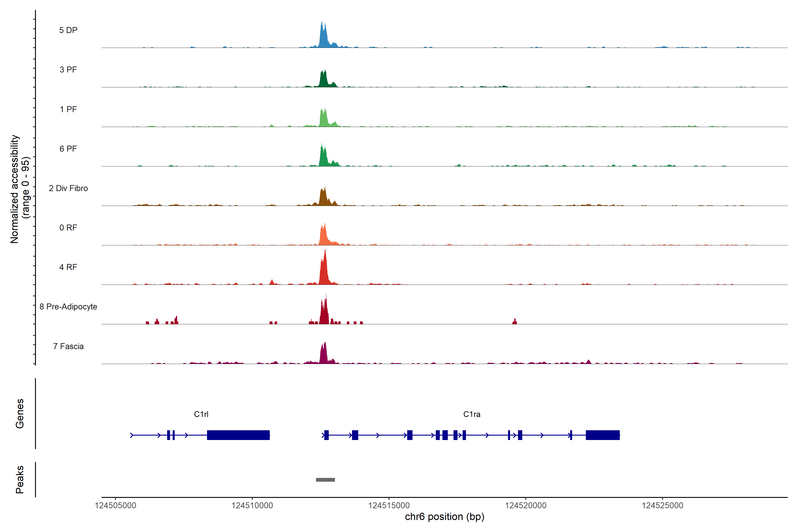Click the large C1rl exon block
The width and height of the screenshot is (798, 532).
pyautogui.click(x=238, y=435)
